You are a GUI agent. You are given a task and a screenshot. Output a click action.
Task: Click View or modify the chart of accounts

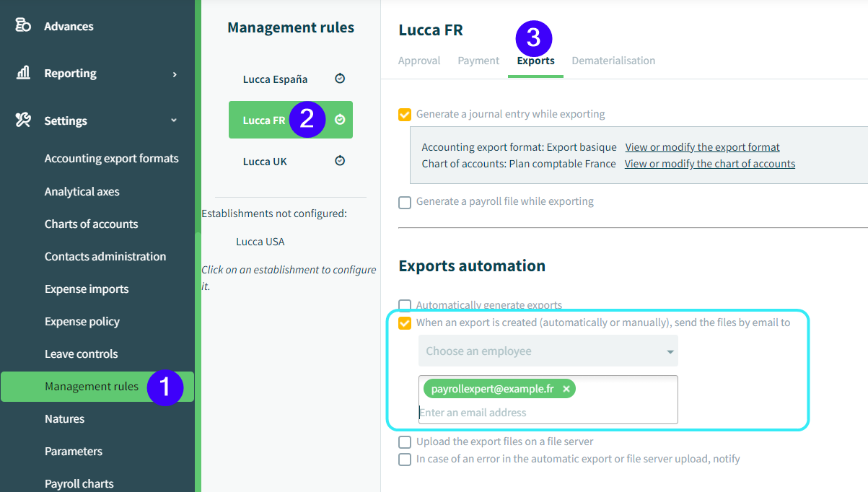[x=710, y=164]
